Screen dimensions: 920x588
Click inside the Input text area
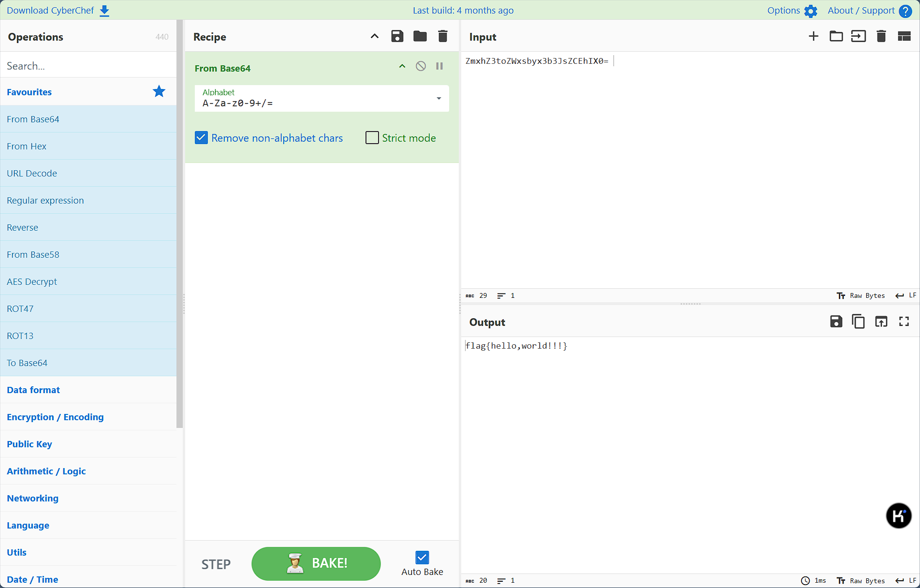(x=690, y=169)
